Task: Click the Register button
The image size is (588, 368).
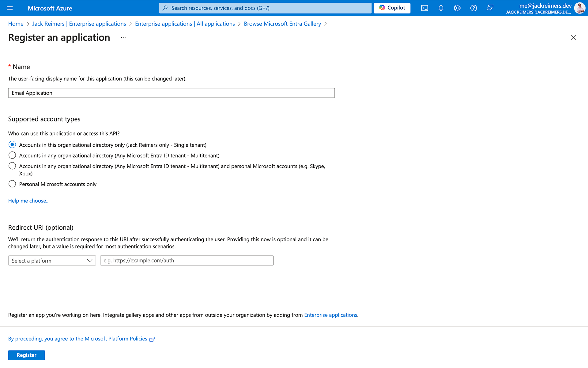Action: coord(26,355)
